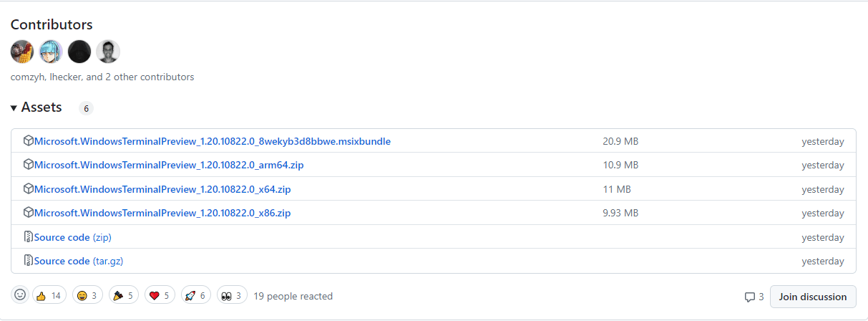The image size is (868, 321).
Task: Download the arm64.zip asset
Action: pyautogui.click(x=169, y=165)
